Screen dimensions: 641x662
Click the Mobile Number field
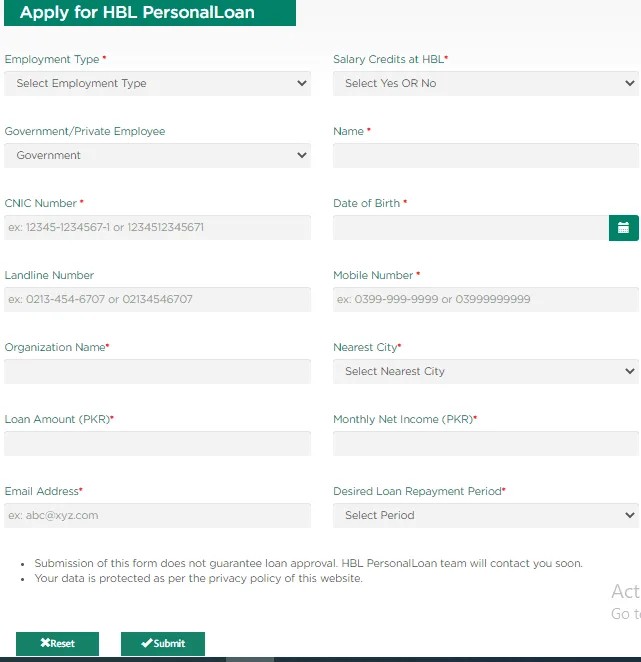(x=486, y=299)
